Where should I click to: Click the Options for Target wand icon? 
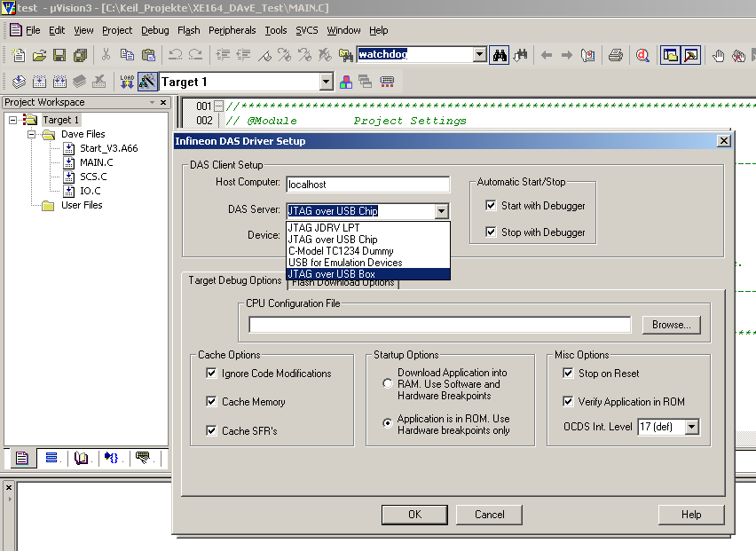[147, 82]
